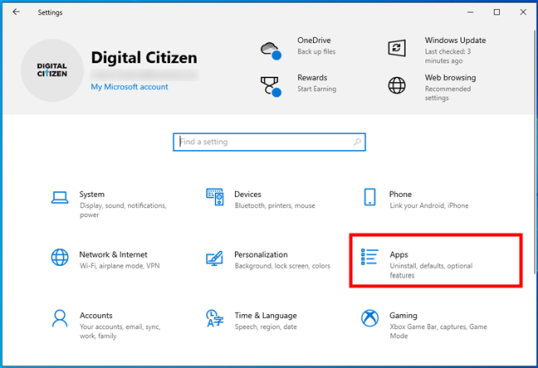Open Web browsing recommended settings
538x368 pixels.
click(450, 87)
